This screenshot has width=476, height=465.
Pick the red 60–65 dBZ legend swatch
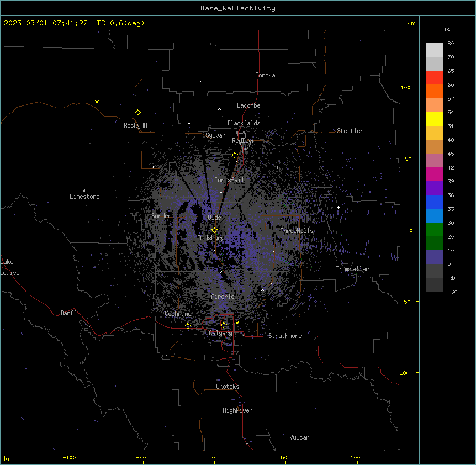tap(434, 78)
